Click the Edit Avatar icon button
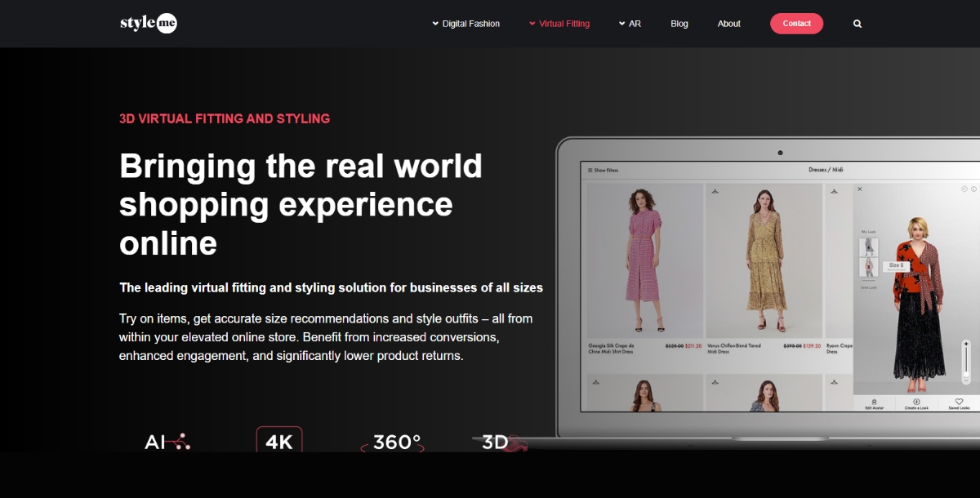980x498 pixels. pyautogui.click(x=874, y=403)
